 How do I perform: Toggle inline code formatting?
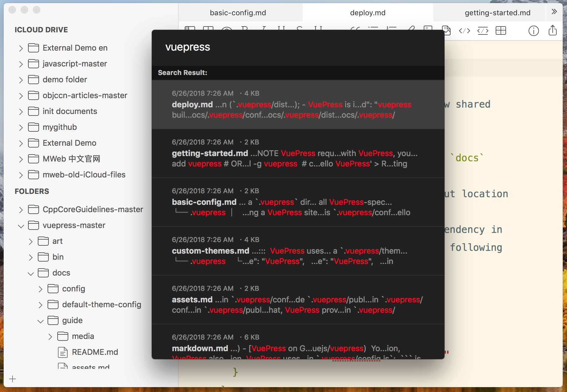coord(464,30)
